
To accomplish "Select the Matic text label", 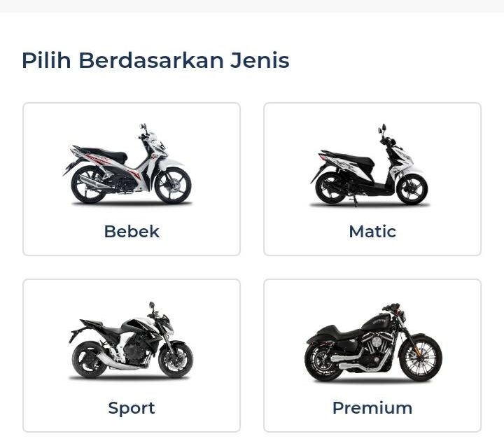I will 372,232.
